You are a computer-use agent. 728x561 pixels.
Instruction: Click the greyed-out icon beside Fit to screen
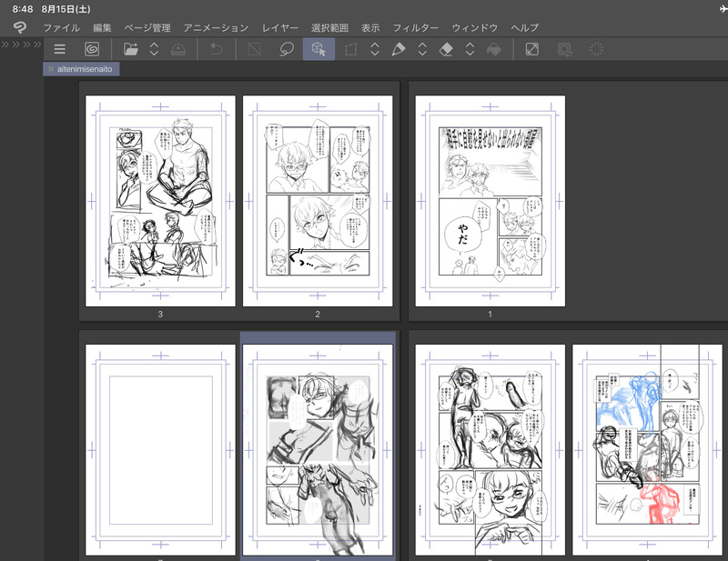coord(564,49)
